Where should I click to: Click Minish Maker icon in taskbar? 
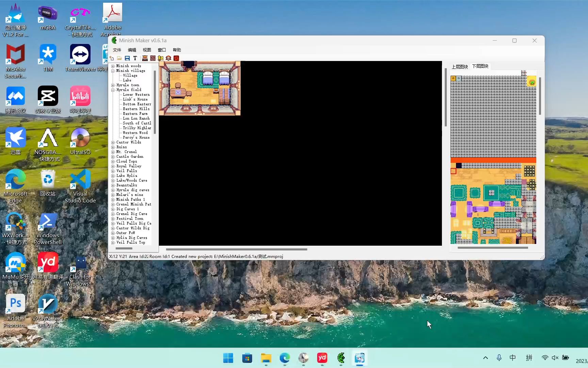tap(341, 358)
